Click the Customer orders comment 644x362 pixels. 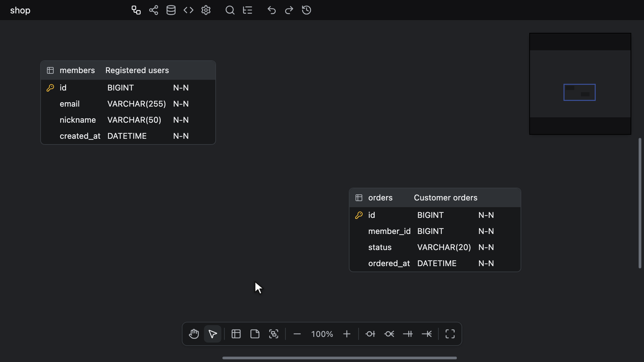(445, 198)
